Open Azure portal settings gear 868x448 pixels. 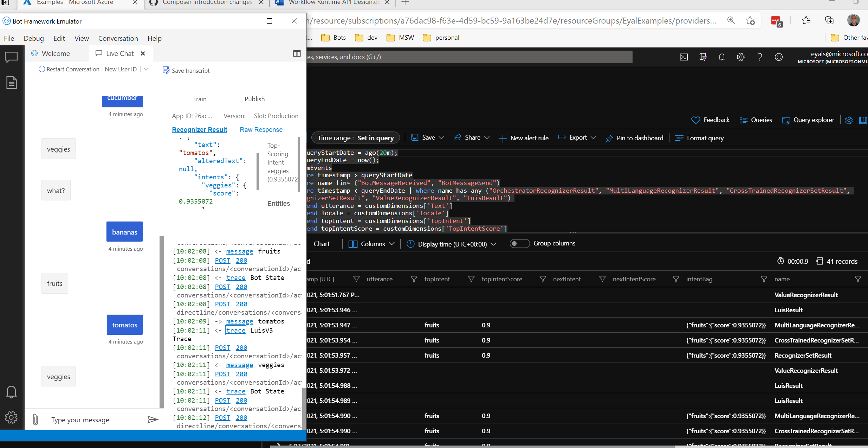[741, 57]
